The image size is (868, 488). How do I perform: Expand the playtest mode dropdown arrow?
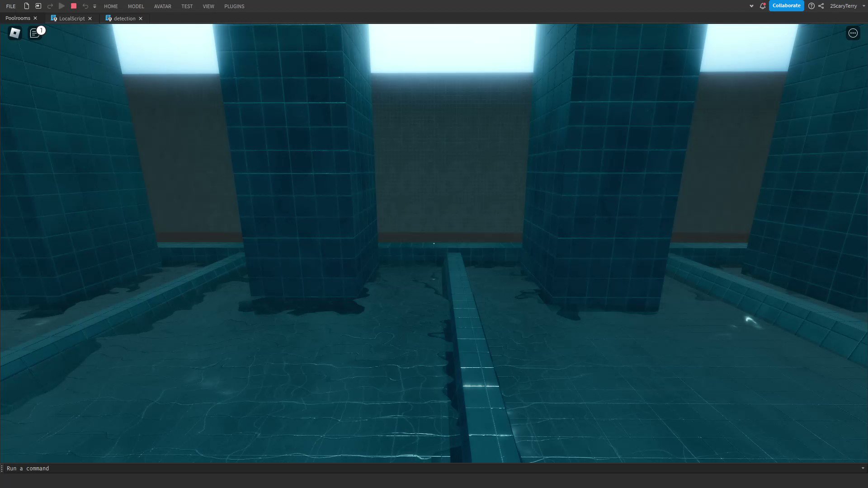(94, 6)
